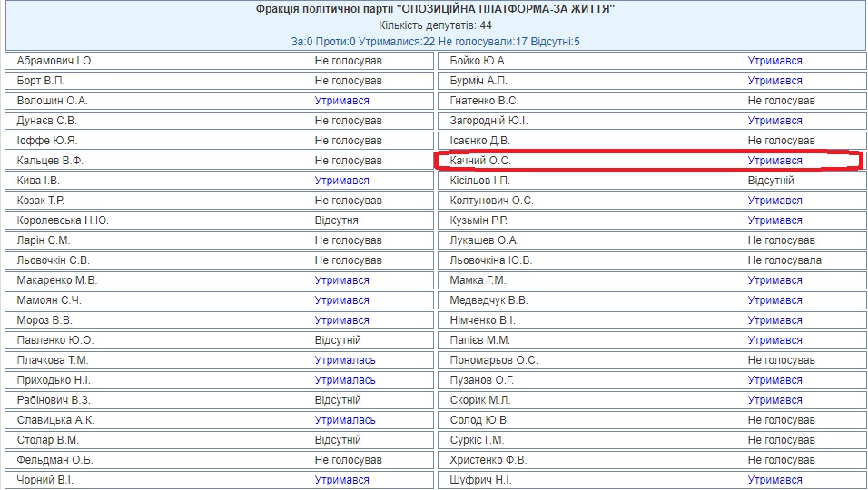Click 'Утрималась' vote of Приходько Н.І.

pos(345,380)
